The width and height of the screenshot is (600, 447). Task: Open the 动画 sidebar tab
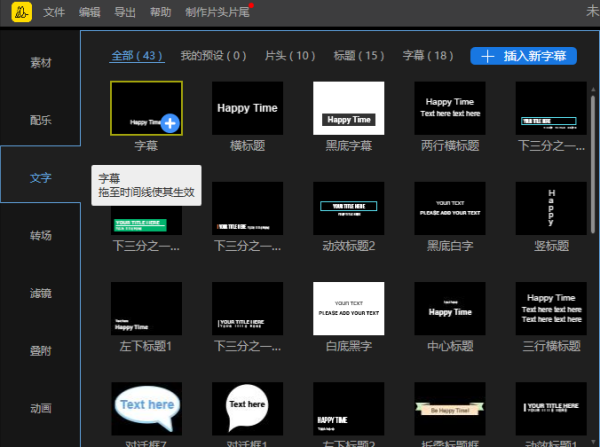coord(41,408)
